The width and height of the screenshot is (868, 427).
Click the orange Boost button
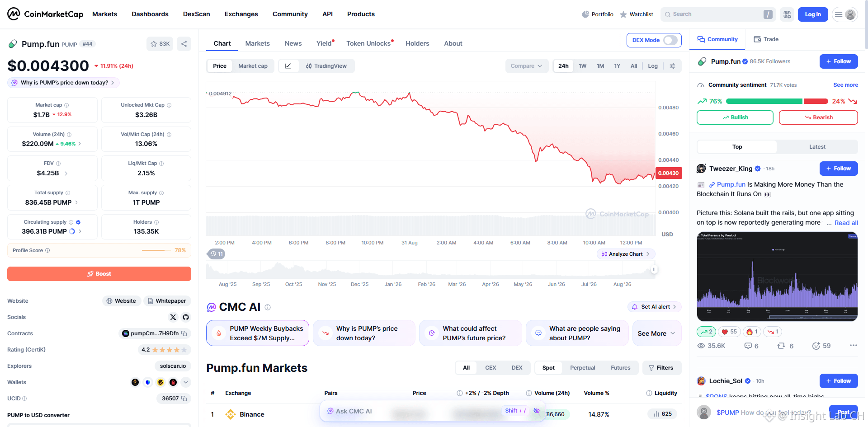[99, 274]
